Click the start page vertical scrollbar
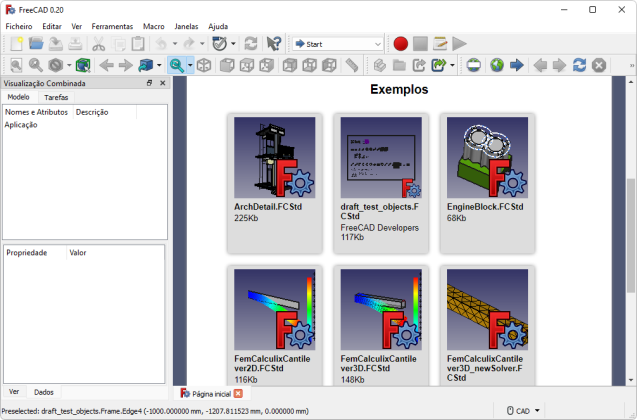Viewport: 637px width, 420px height. click(x=630, y=236)
